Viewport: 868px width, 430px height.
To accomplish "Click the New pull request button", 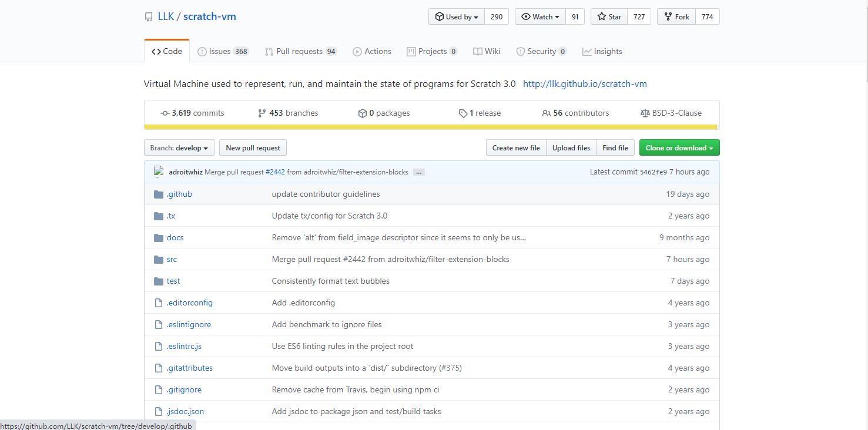I will tap(253, 148).
